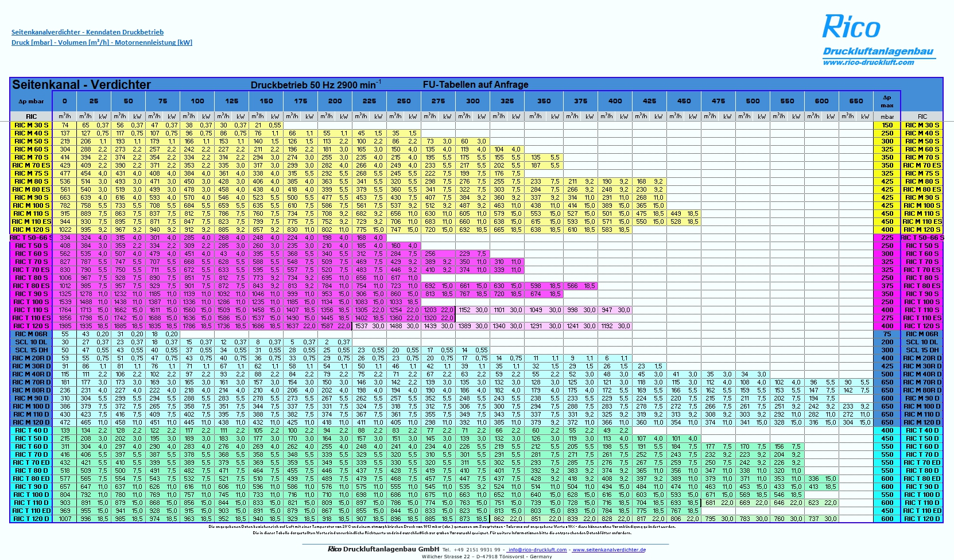The height and width of the screenshot is (560, 954).
Task: Click the info@rico-druckluft.com email link
Action: tap(537, 550)
